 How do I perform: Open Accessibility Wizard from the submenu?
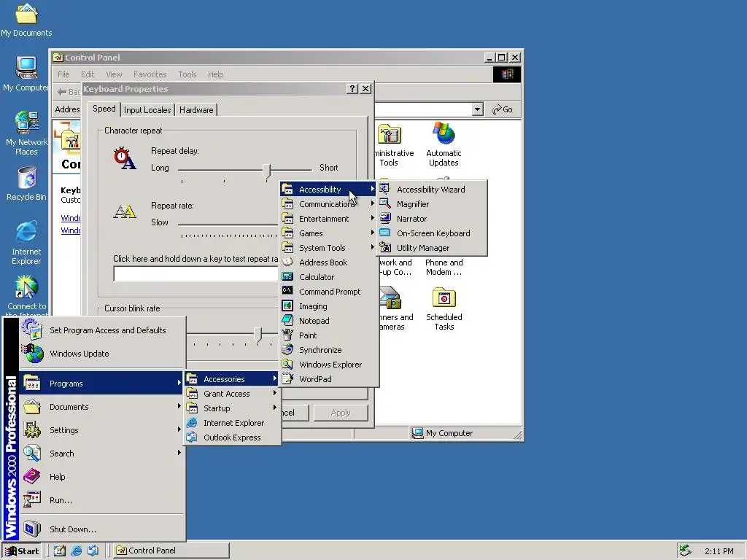(432, 190)
